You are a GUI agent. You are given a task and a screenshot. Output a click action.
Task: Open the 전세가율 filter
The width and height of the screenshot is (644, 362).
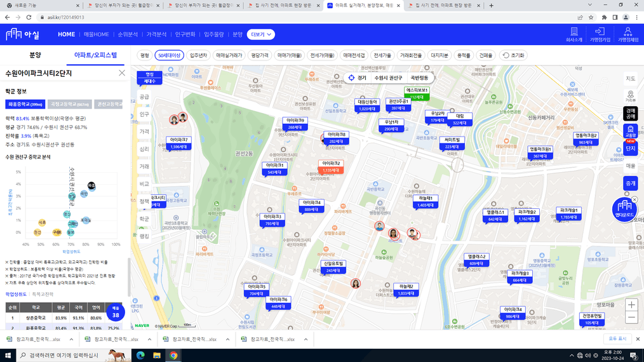[x=382, y=55]
